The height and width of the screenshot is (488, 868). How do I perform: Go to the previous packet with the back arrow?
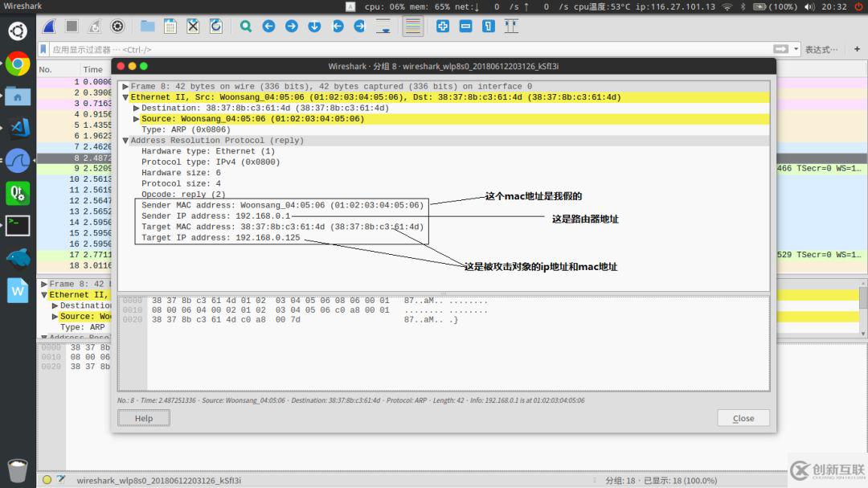click(x=268, y=26)
